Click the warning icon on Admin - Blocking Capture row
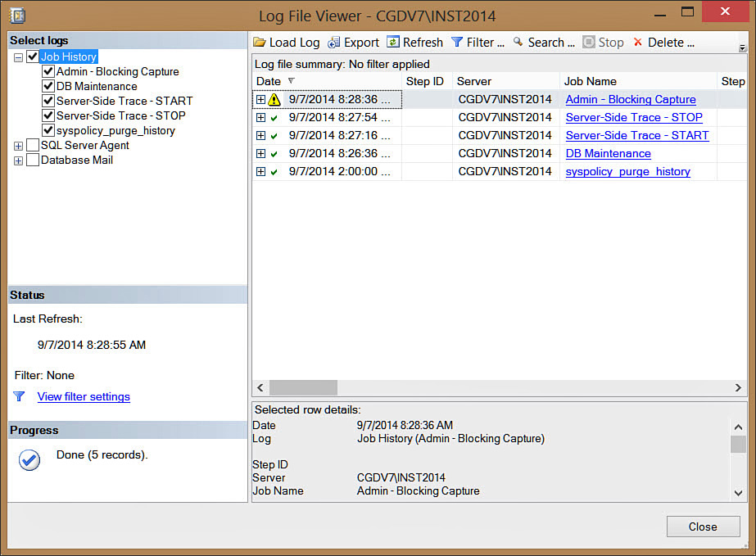756x556 pixels. pyautogui.click(x=274, y=99)
